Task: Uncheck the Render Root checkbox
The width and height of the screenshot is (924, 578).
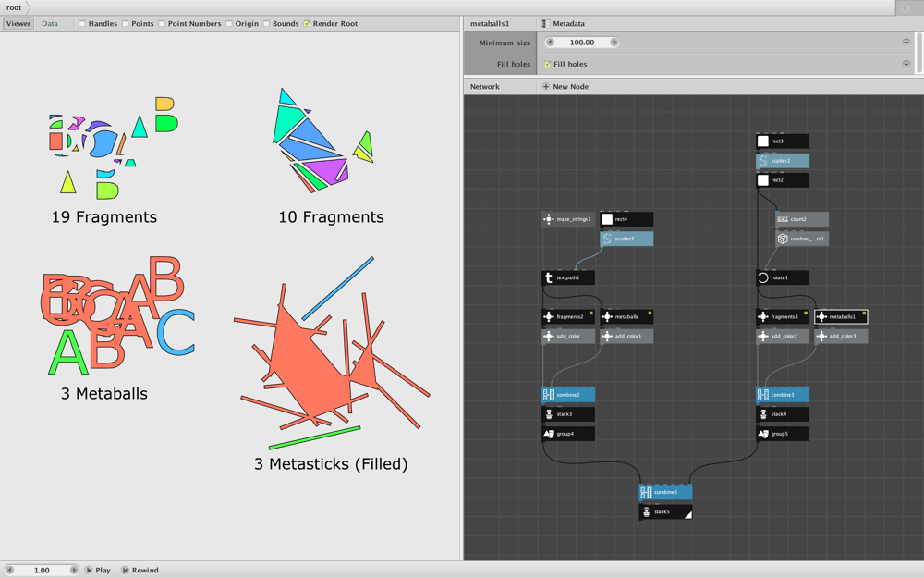Action: point(307,24)
